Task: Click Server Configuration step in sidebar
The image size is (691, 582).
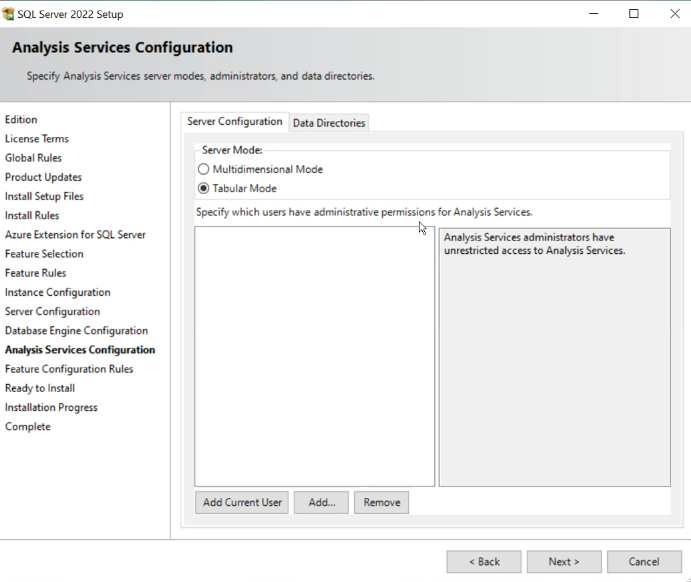Action: (52, 311)
